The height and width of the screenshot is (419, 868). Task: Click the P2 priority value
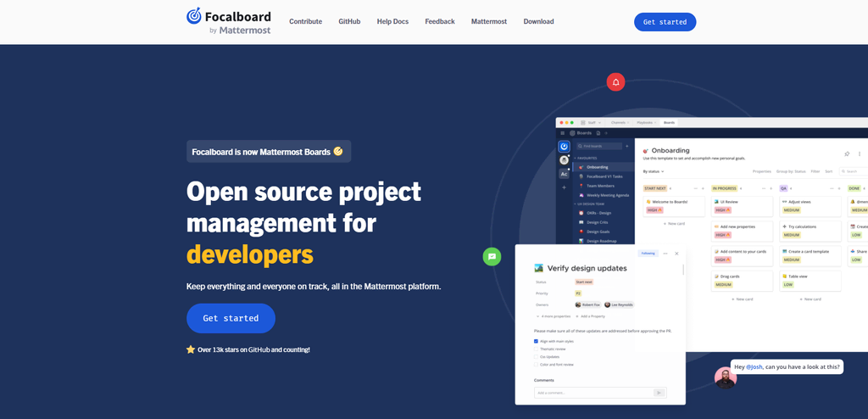(578, 293)
